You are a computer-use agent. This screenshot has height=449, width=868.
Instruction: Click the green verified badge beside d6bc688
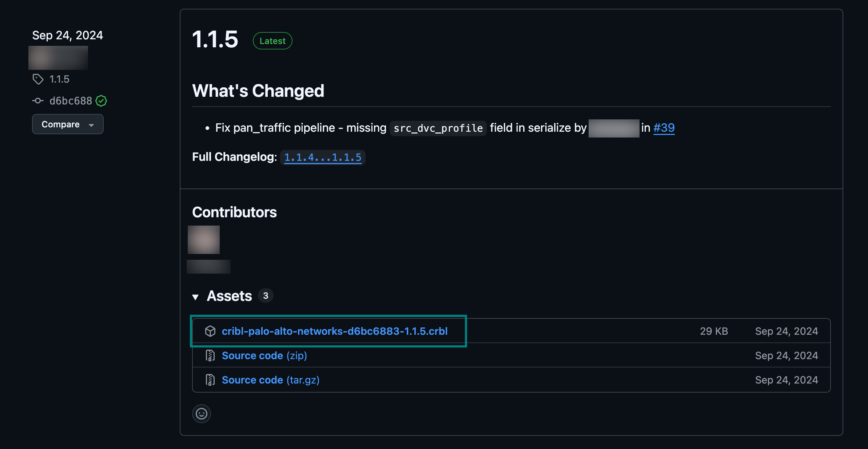101,100
